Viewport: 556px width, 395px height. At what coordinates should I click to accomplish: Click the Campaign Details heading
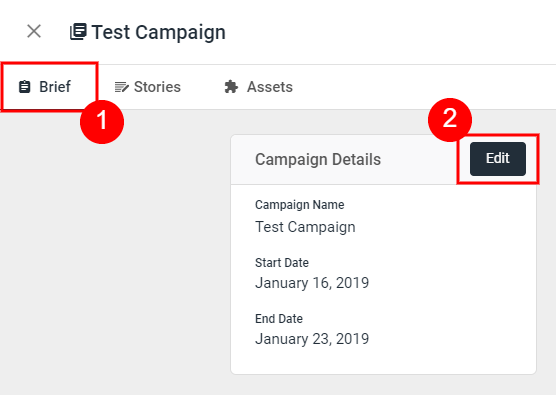tap(318, 160)
